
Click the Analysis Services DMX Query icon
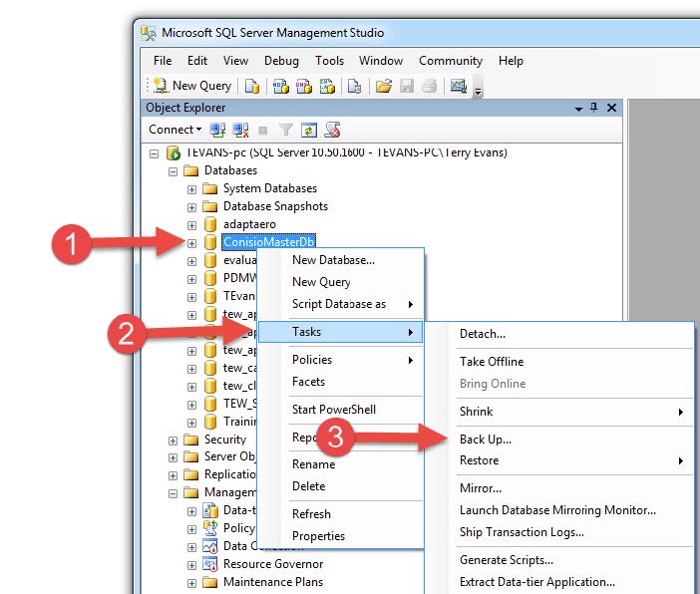(x=304, y=86)
